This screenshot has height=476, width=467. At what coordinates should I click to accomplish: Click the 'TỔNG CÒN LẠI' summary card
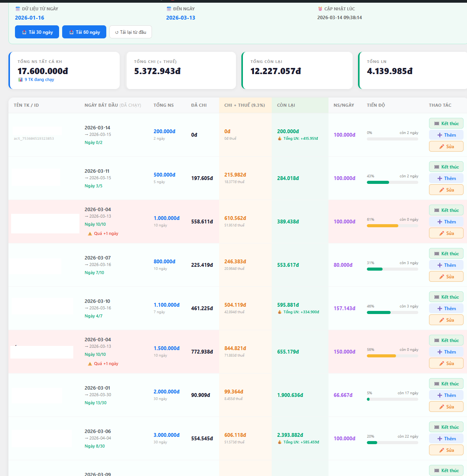click(x=297, y=70)
